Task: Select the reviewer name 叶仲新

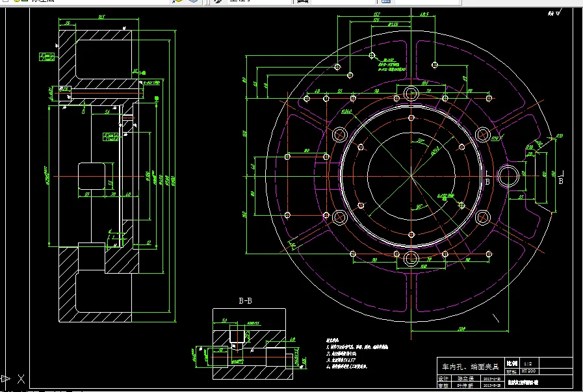Action: point(465,385)
